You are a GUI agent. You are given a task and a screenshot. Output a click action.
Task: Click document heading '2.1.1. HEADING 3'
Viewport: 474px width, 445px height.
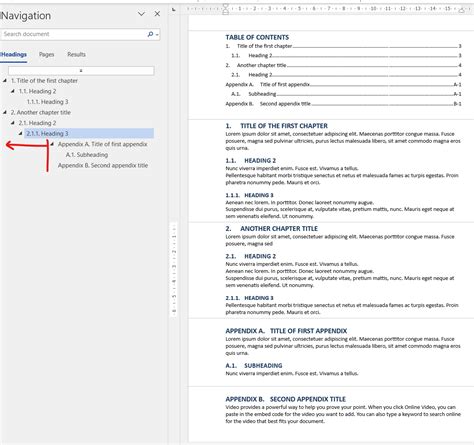249,298
